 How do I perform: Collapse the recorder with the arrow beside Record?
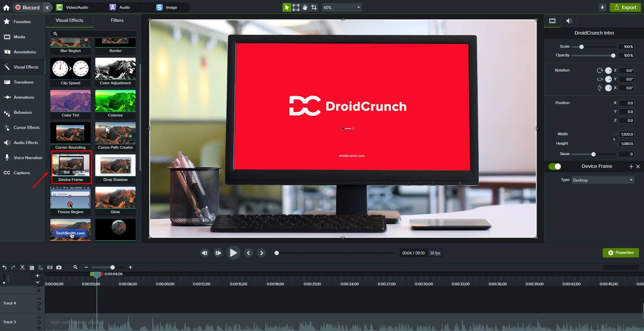[x=48, y=7]
